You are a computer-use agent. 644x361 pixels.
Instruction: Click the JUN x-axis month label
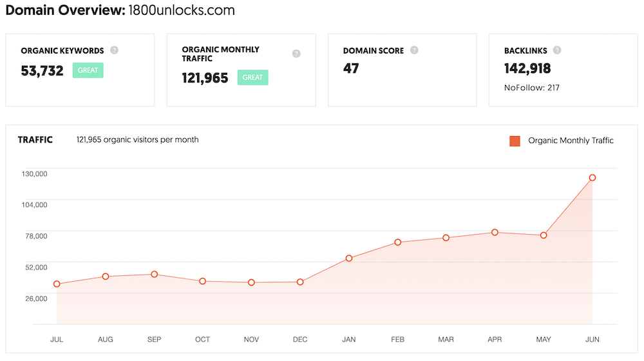(x=592, y=340)
